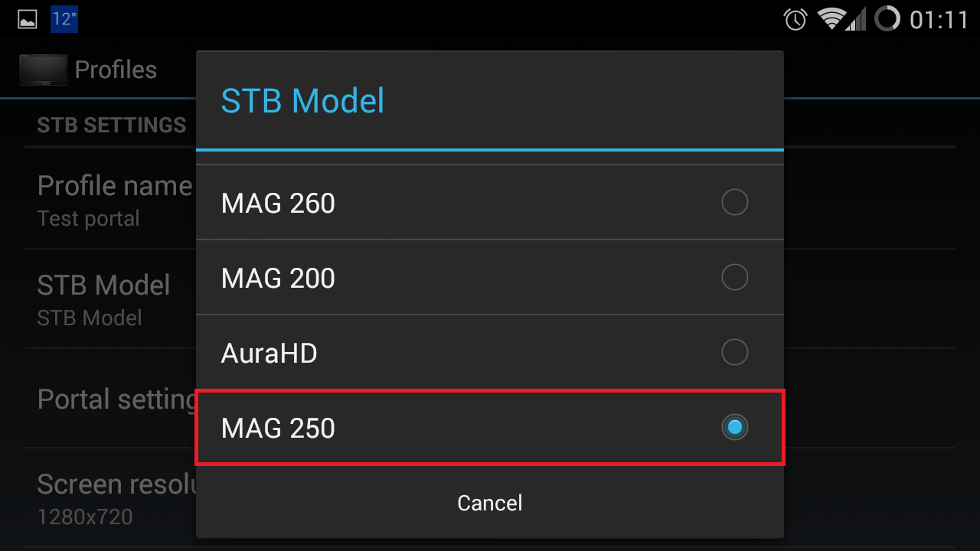
Task: Tap the picture notification icon
Action: (x=28, y=19)
